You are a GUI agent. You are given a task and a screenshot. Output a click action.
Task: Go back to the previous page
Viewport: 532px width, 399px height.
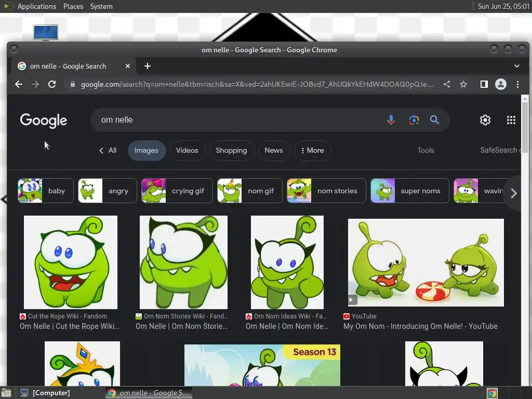pos(19,84)
